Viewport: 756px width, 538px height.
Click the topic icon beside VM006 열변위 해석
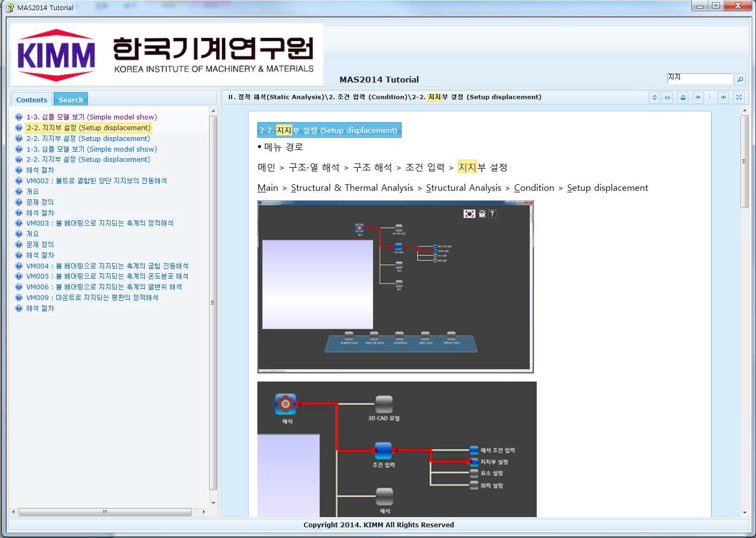click(x=19, y=287)
